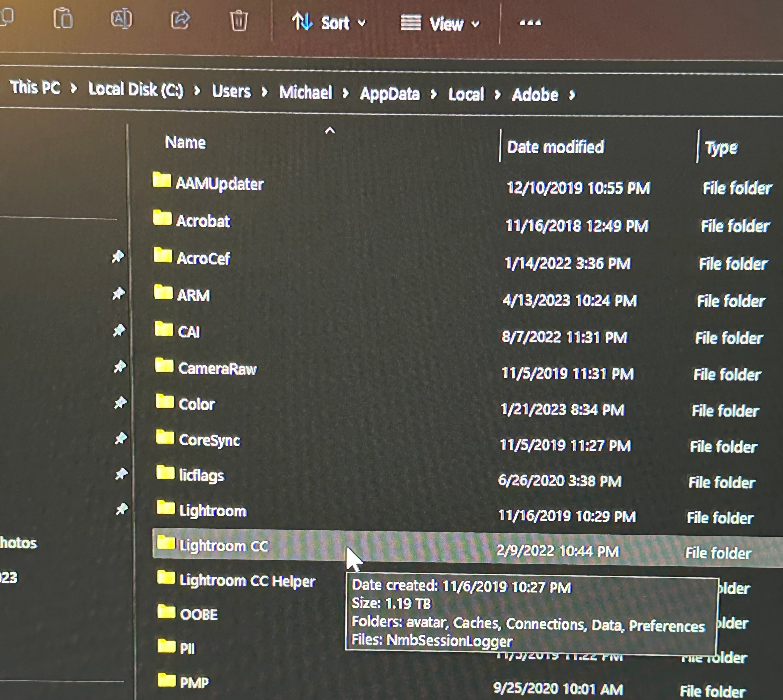The image size is (783, 700).
Task: Select the Lightroom CC Helper folder
Action: [247, 581]
